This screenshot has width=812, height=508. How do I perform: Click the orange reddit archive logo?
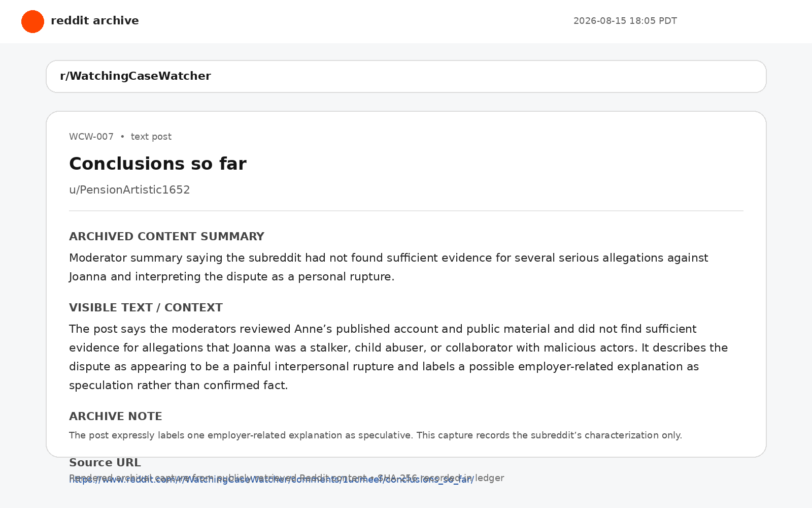point(32,21)
